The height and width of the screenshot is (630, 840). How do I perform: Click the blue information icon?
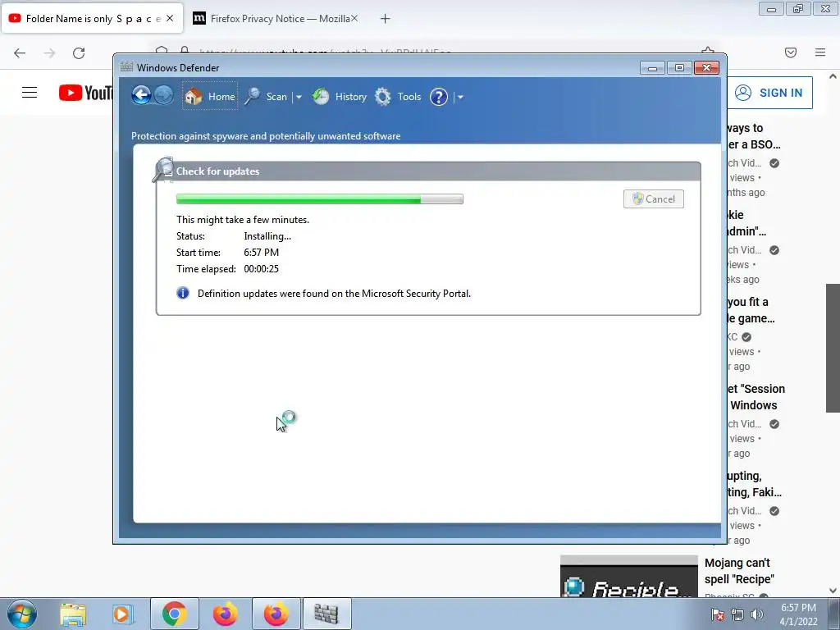click(x=183, y=293)
